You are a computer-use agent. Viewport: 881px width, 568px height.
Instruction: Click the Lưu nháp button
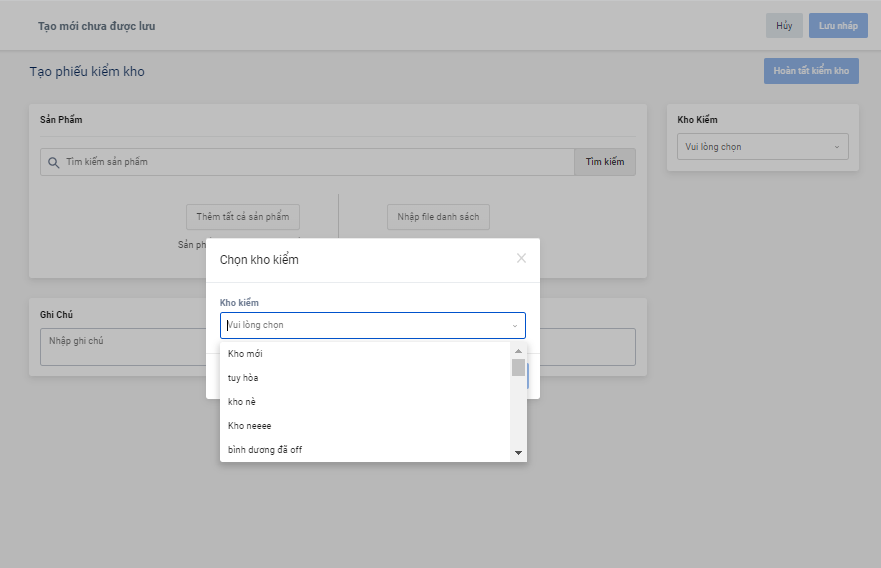coord(838,26)
